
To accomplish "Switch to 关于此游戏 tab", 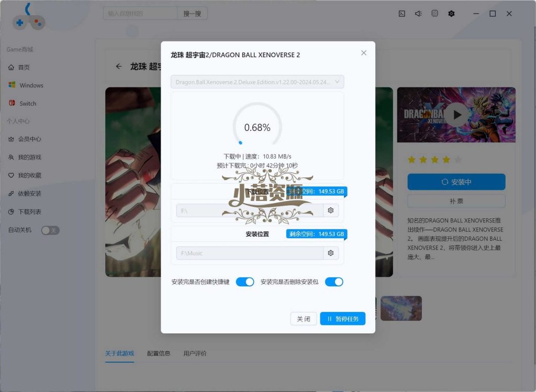I will point(120,353).
